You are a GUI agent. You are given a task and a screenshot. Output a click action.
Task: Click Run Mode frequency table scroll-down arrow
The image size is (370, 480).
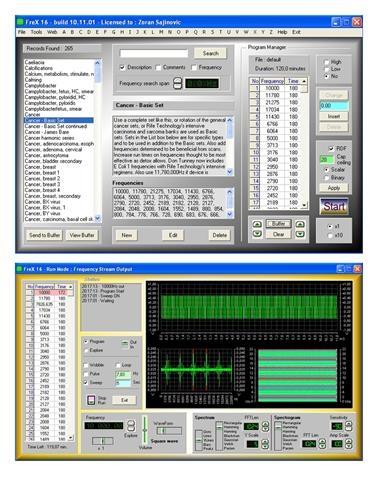70,437
